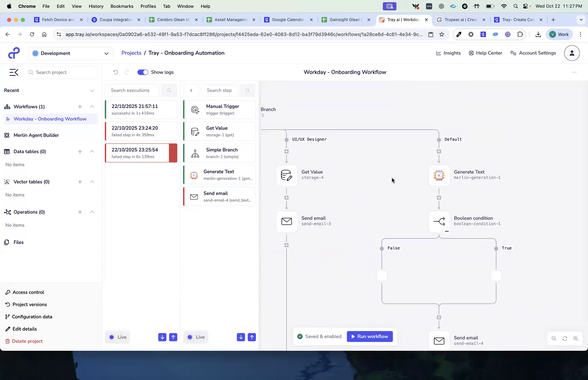
Task: Collapse the Workflows section
Action: [92, 106]
